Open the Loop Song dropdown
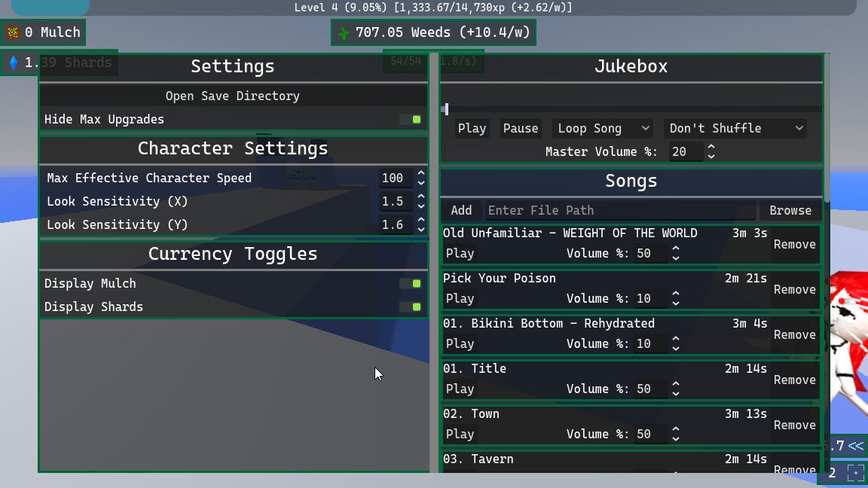The width and height of the screenshot is (868, 488). pos(602,128)
